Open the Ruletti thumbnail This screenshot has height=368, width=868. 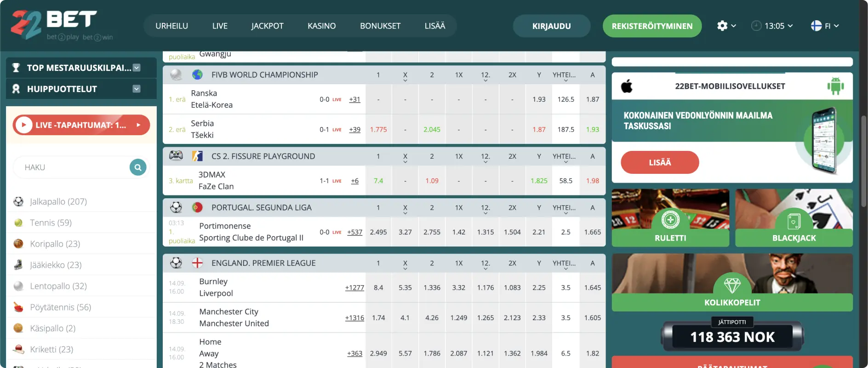click(670, 218)
